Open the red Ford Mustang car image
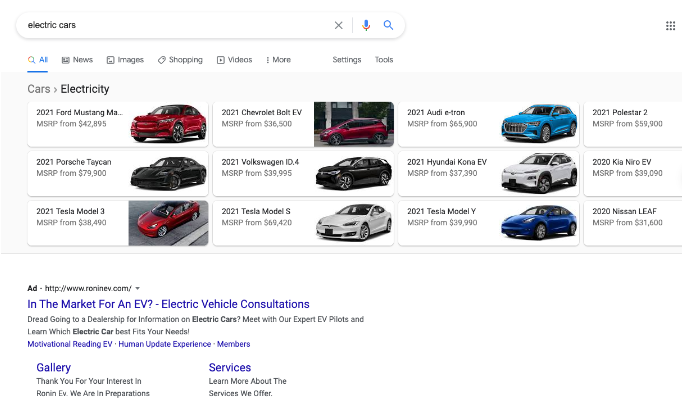 tap(168, 124)
